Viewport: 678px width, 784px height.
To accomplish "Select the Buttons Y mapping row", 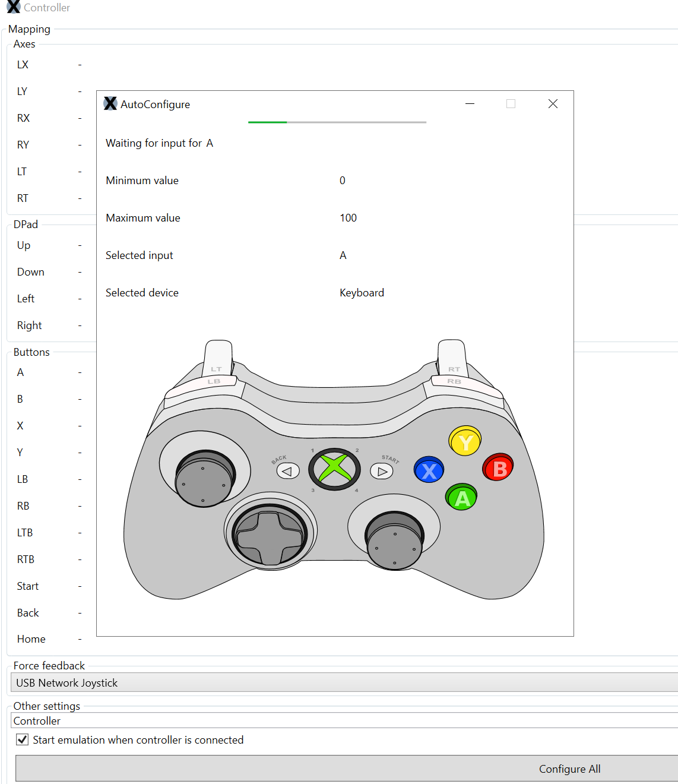I will tap(50, 452).
